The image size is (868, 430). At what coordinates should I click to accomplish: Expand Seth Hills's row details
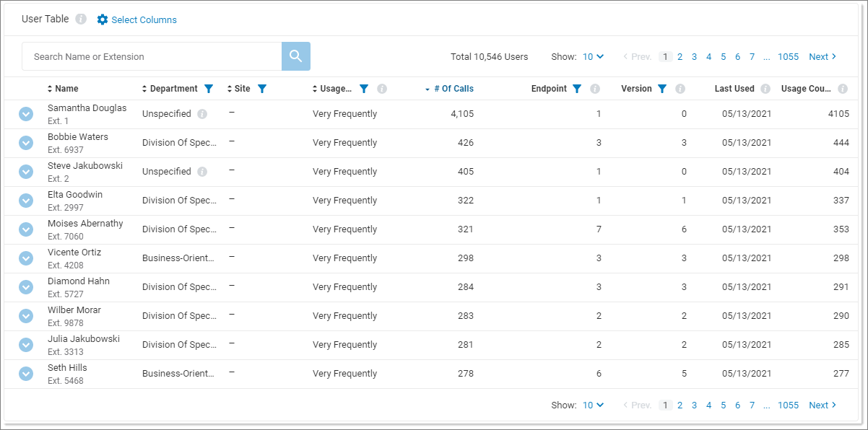[26, 374]
